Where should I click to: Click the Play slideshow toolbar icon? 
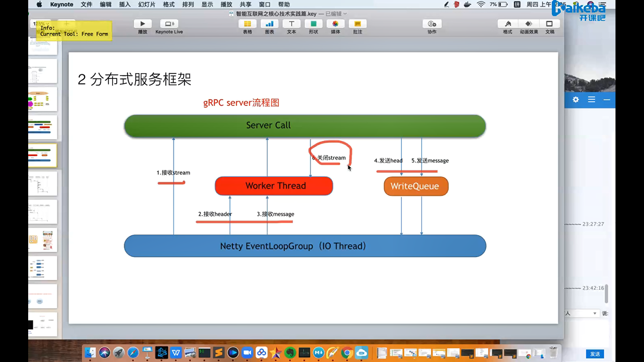click(x=143, y=24)
